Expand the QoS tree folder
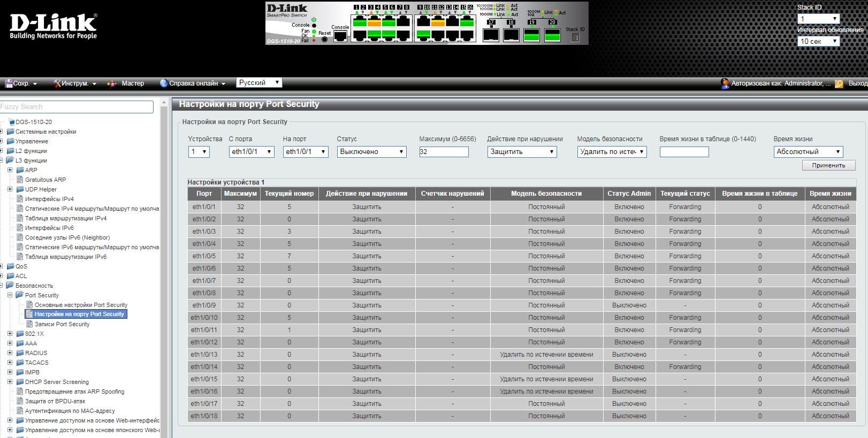Screen dimensions: 868x438 (x=2, y=266)
